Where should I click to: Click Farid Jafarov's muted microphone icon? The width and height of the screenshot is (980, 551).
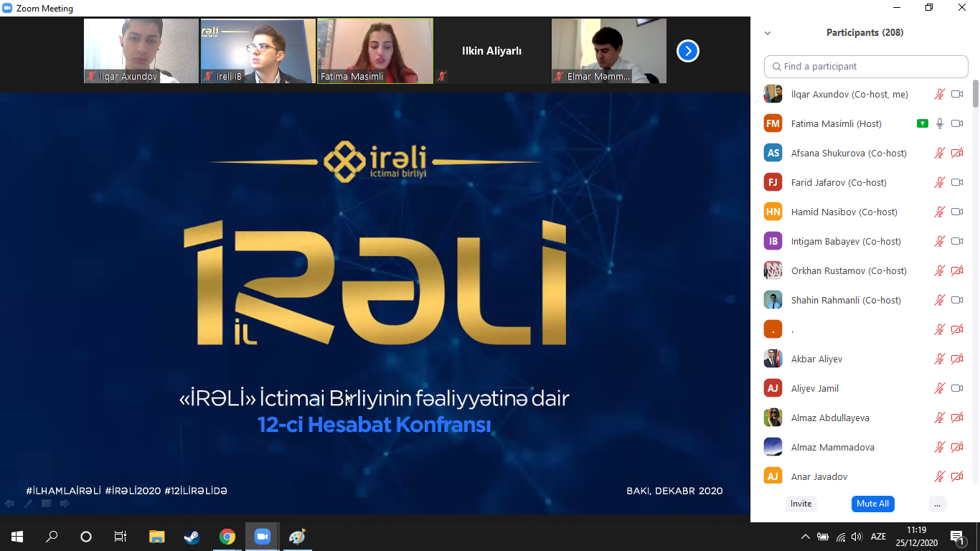point(939,182)
